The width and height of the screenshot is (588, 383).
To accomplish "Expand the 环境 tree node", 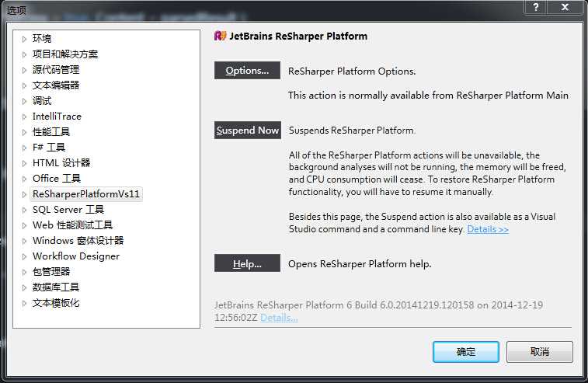I will pyautogui.click(x=24, y=39).
